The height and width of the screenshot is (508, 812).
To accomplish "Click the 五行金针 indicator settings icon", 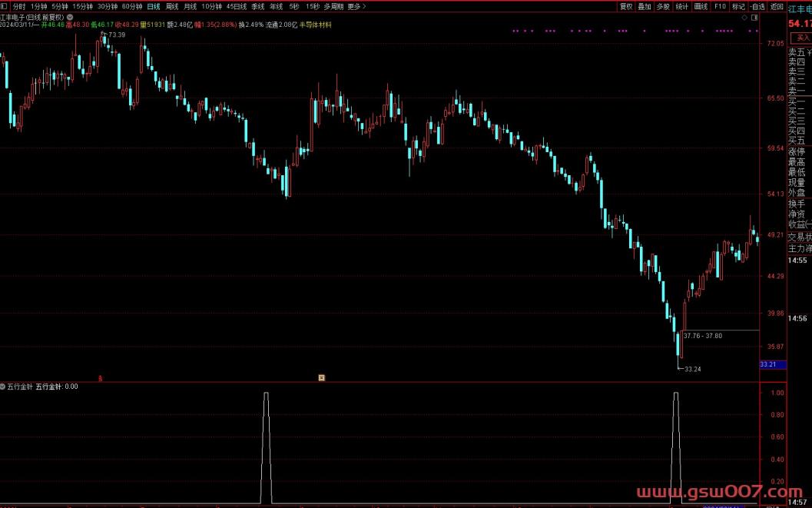I will 2,387.
